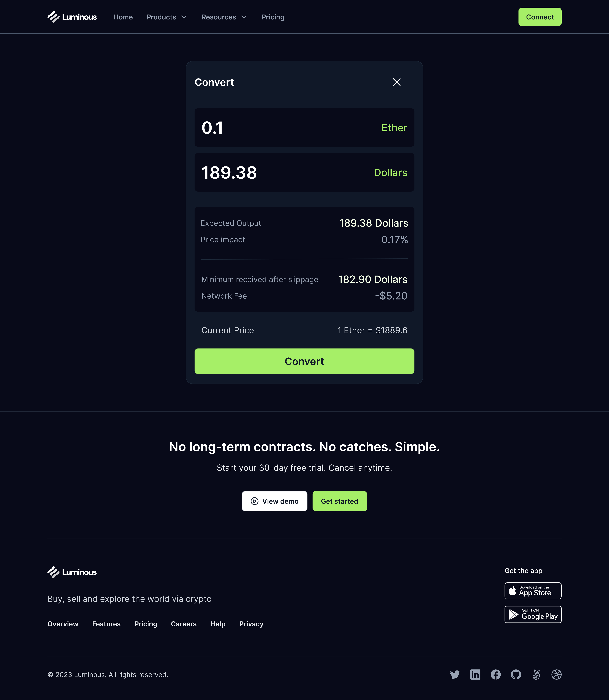Screen dimensions: 609x700
Task: Select Home in the navigation bar
Action: [x=123, y=17]
